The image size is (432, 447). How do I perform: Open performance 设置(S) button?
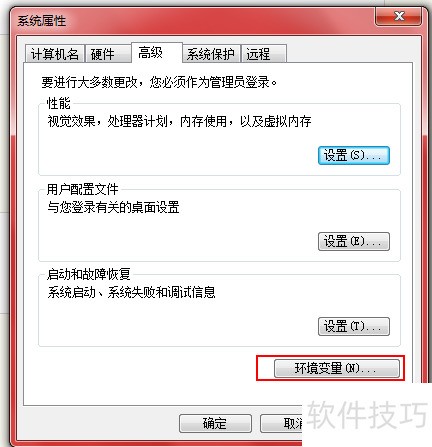point(354,155)
